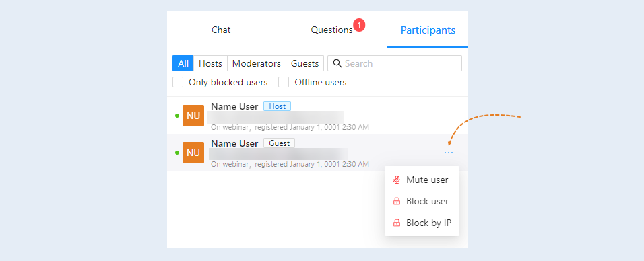Filter participants by All

pyautogui.click(x=183, y=64)
